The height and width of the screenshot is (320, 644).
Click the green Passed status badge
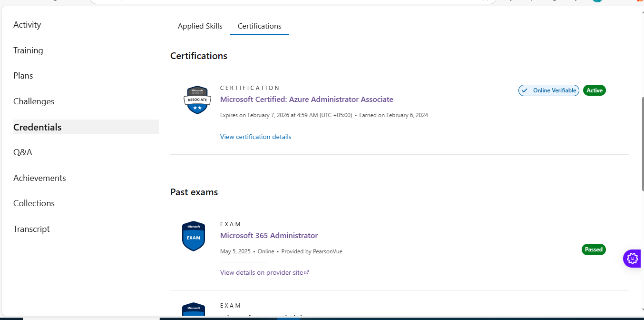(594, 250)
